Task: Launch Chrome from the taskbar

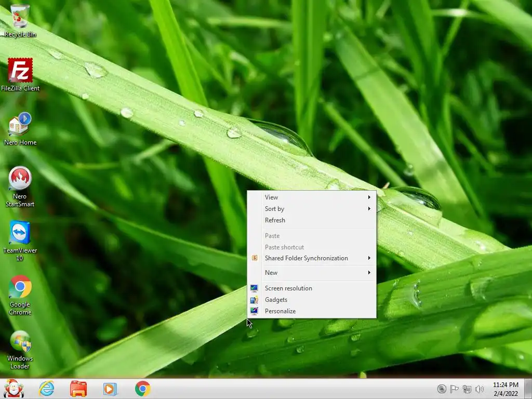Action: pyautogui.click(x=142, y=389)
